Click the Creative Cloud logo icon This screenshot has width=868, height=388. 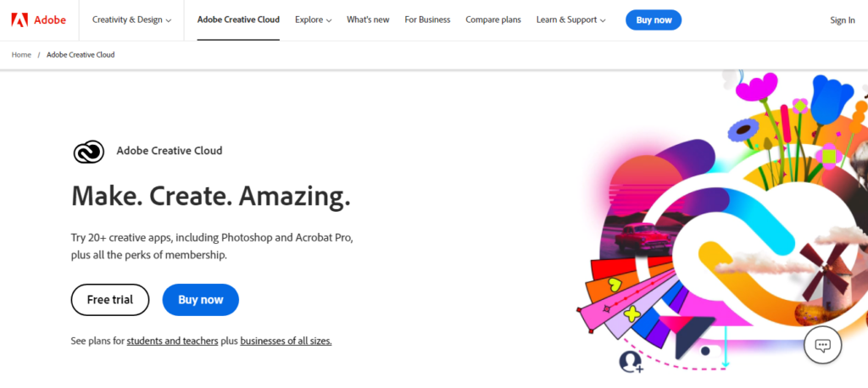click(88, 151)
